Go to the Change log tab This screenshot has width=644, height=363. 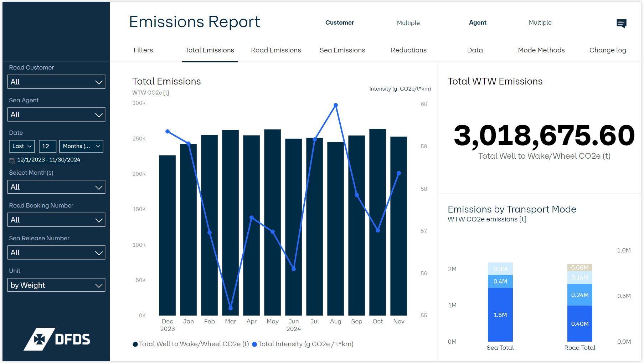(608, 50)
